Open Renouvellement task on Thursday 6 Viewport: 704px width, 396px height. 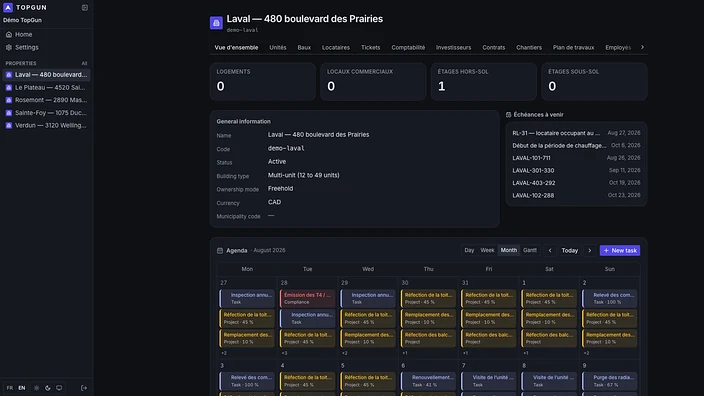[428, 381]
